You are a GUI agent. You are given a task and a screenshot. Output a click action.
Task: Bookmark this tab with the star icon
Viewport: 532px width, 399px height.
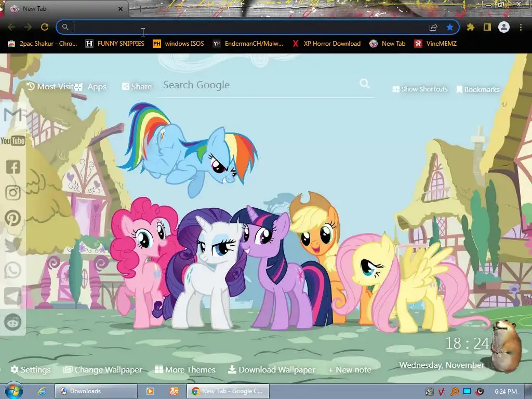point(450,27)
